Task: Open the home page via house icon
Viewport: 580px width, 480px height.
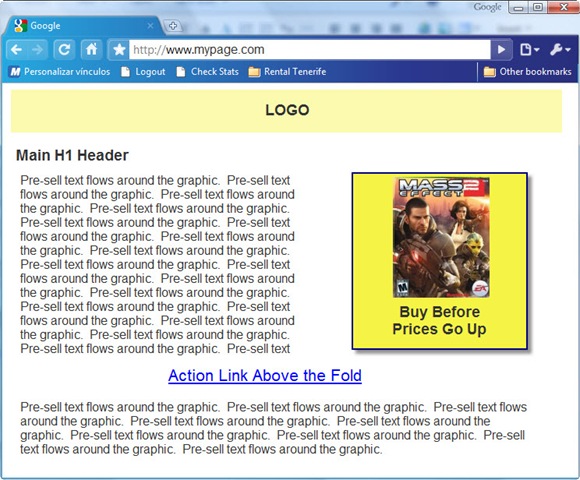Action: (x=91, y=50)
